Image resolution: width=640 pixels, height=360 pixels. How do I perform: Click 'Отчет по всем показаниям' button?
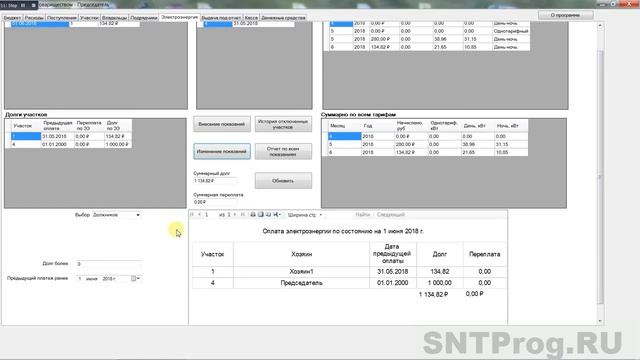coord(283,151)
